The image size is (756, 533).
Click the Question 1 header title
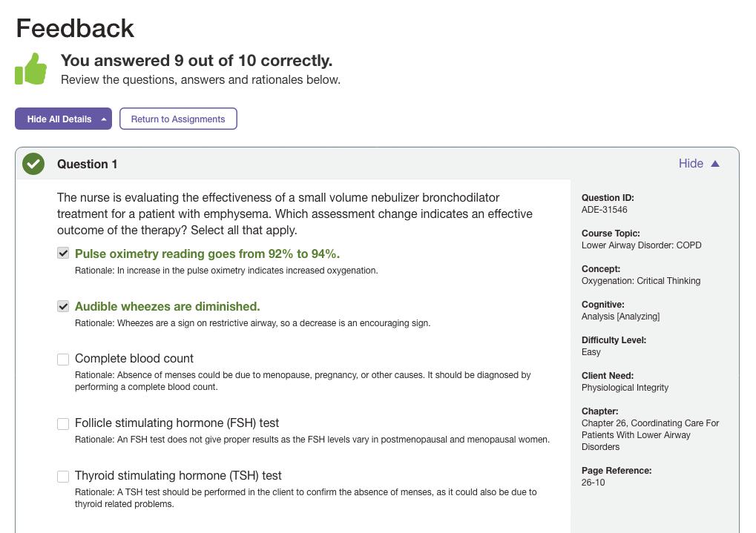88,165
